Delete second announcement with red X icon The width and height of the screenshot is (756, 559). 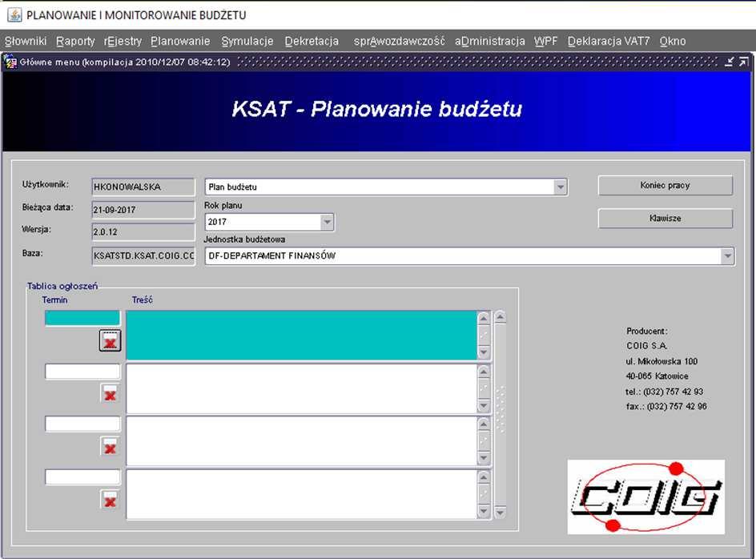tap(110, 393)
